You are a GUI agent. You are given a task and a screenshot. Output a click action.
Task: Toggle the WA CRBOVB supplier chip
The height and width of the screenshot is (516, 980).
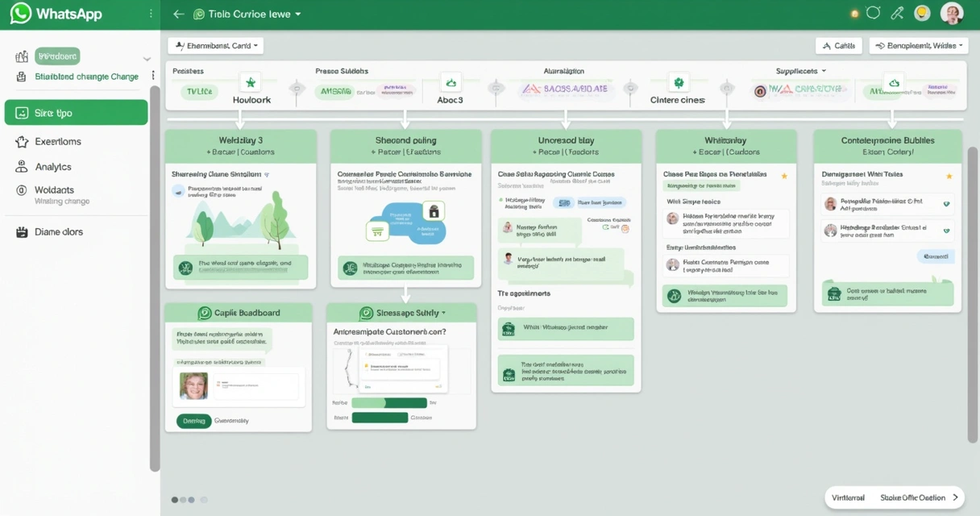point(801,91)
